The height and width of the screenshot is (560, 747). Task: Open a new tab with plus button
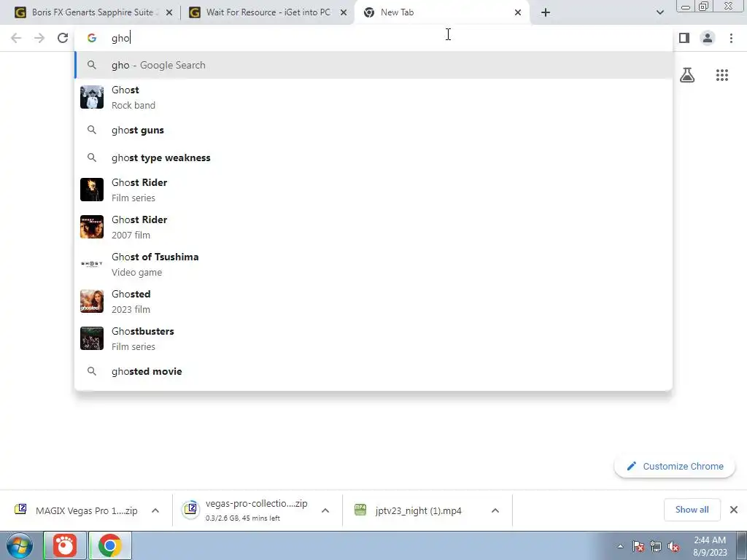546,12
